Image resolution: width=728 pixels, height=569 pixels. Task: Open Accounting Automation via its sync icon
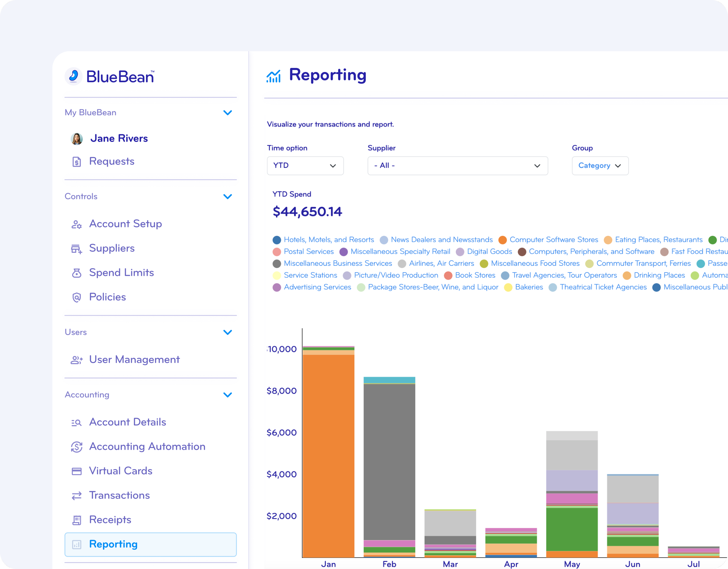[76, 447]
